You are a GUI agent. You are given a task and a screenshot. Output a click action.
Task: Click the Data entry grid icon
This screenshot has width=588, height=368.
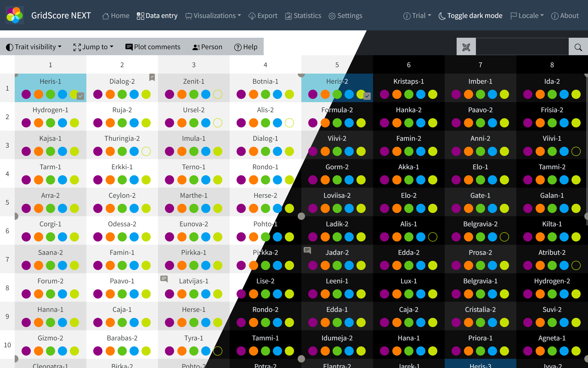tap(140, 16)
